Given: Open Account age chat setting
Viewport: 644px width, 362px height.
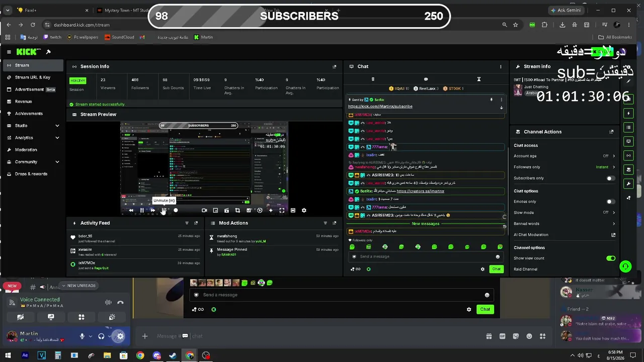Looking at the screenshot, I should pos(564,156).
